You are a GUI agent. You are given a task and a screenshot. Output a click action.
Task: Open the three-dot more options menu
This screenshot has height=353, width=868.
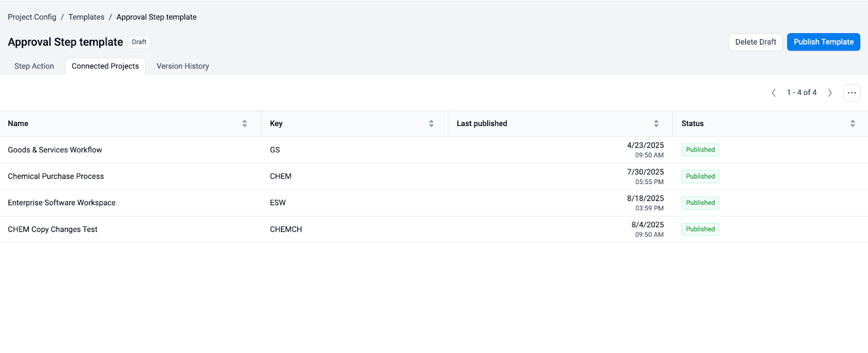[851, 93]
